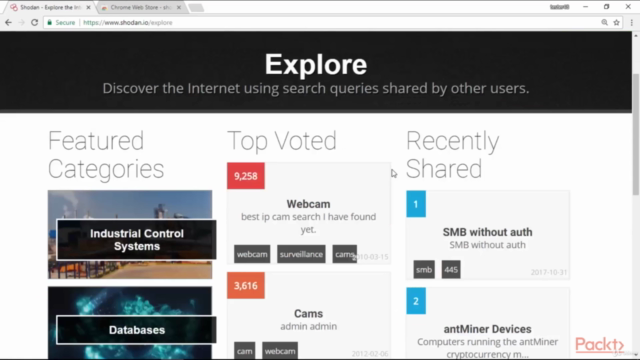The height and width of the screenshot is (360, 640).
Task: Click the Secure padlock icon
Action: [50, 22]
